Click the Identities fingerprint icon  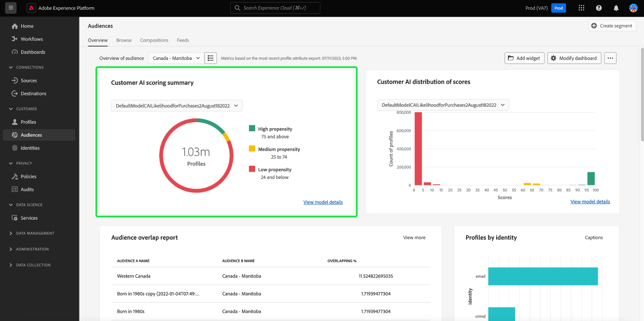pos(15,148)
